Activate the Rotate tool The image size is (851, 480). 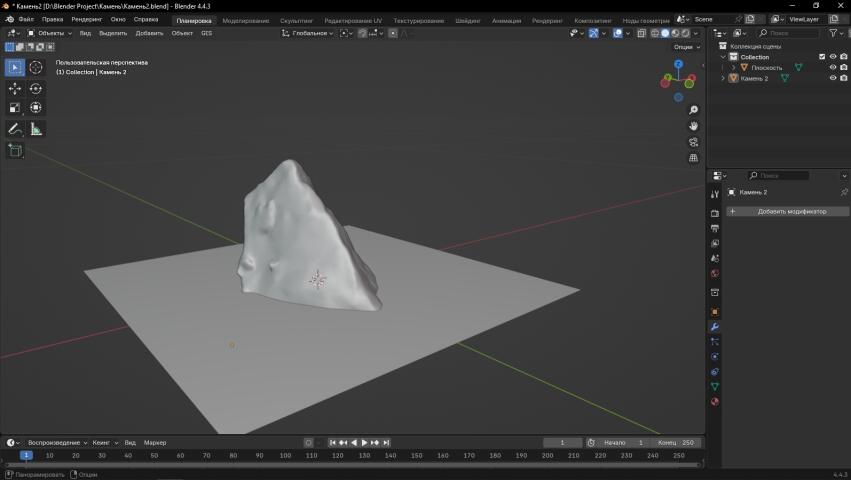pos(36,89)
